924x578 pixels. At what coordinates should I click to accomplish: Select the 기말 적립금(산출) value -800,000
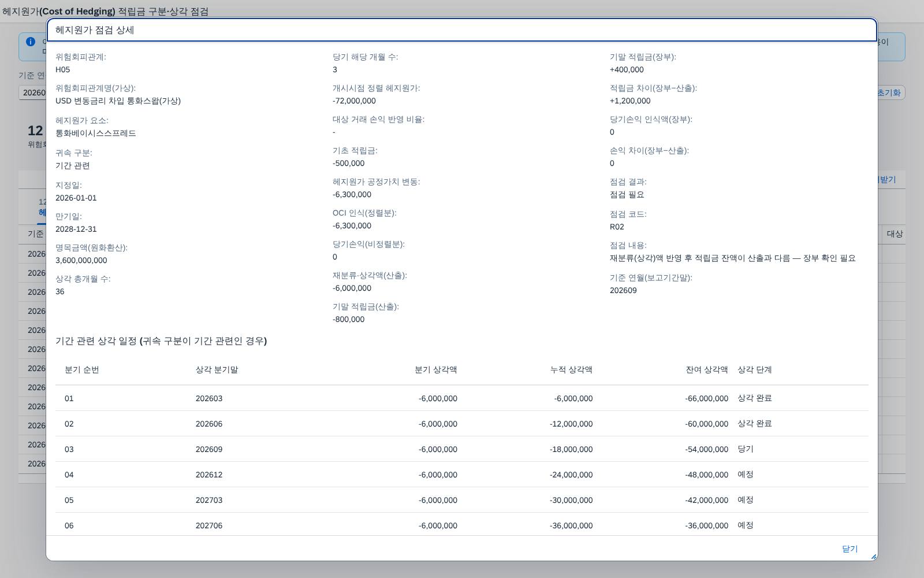tap(349, 319)
